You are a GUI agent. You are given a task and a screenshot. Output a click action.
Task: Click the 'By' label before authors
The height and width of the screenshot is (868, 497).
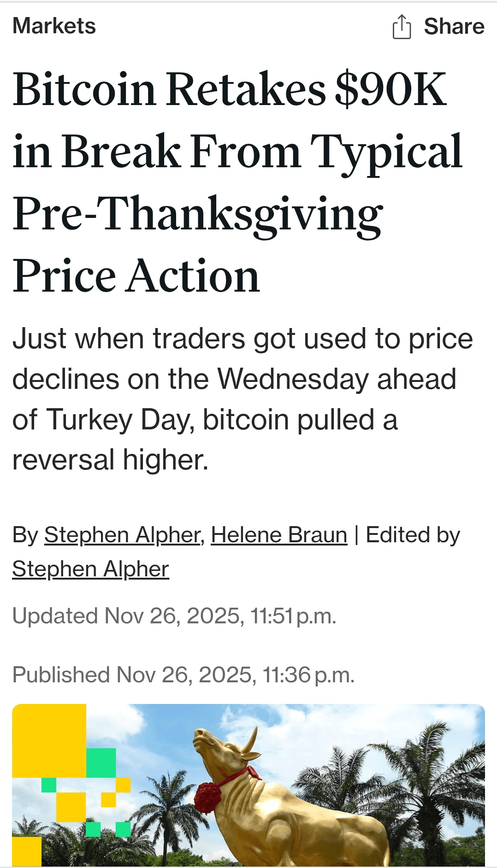point(25,535)
